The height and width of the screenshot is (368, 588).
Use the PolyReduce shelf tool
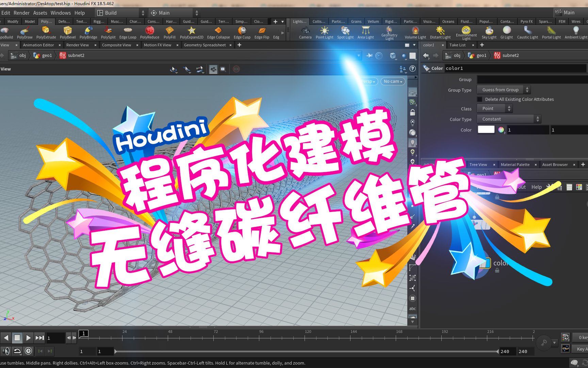point(150,32)
